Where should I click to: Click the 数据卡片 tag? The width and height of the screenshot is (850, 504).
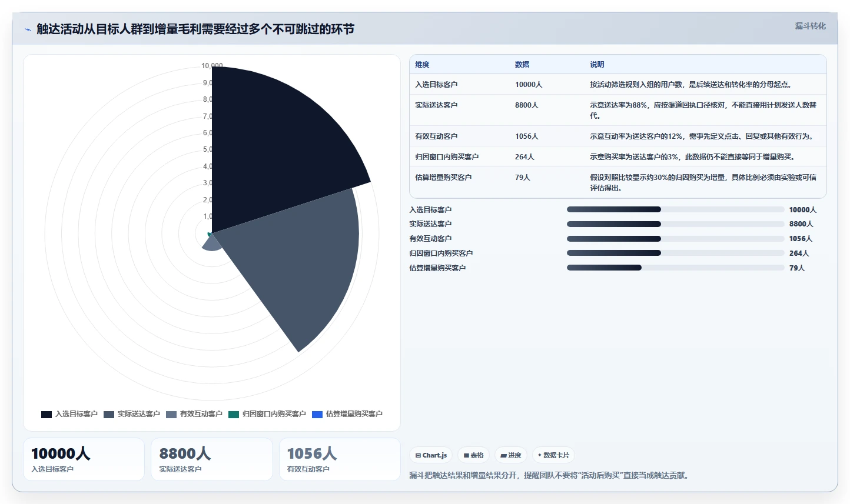553,455
